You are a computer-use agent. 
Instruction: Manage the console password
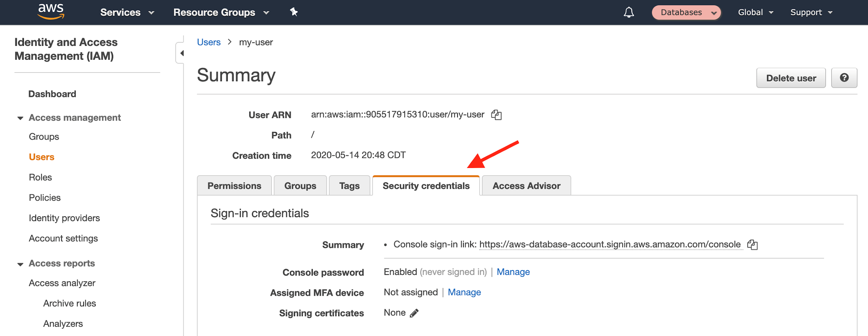pos(514,272)
